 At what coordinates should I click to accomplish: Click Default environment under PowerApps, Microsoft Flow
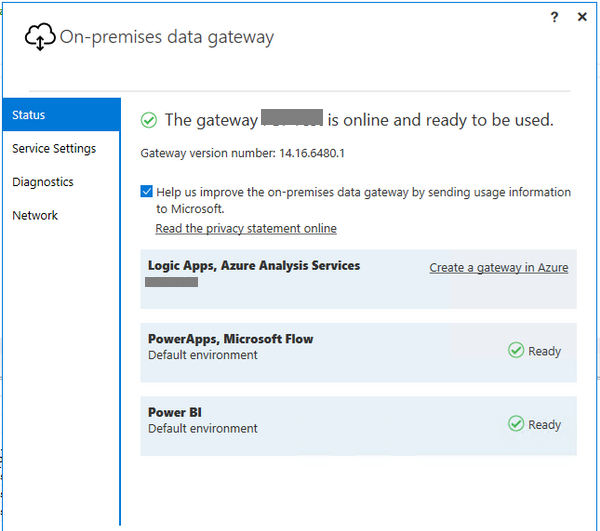(x=203, y=355)
